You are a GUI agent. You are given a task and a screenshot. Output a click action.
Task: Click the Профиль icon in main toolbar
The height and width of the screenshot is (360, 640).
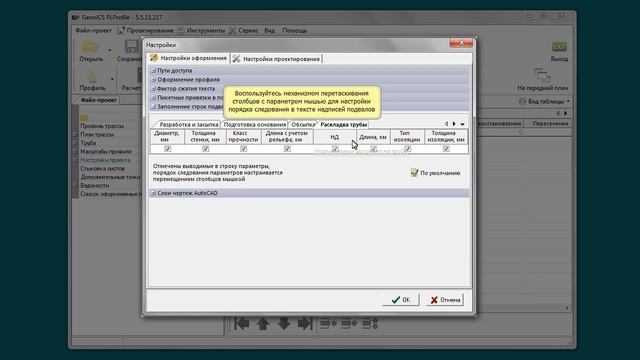tap(92, 76)
